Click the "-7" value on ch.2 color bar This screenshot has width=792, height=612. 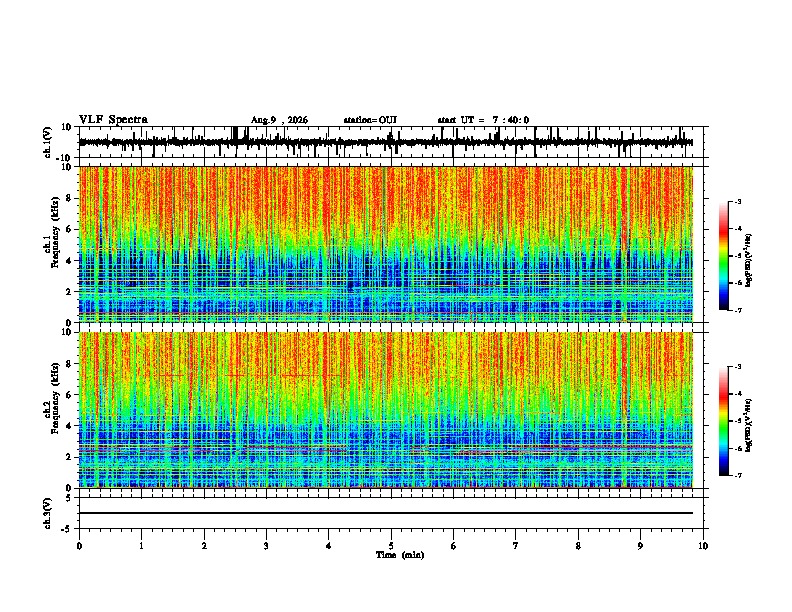(737, 476)
